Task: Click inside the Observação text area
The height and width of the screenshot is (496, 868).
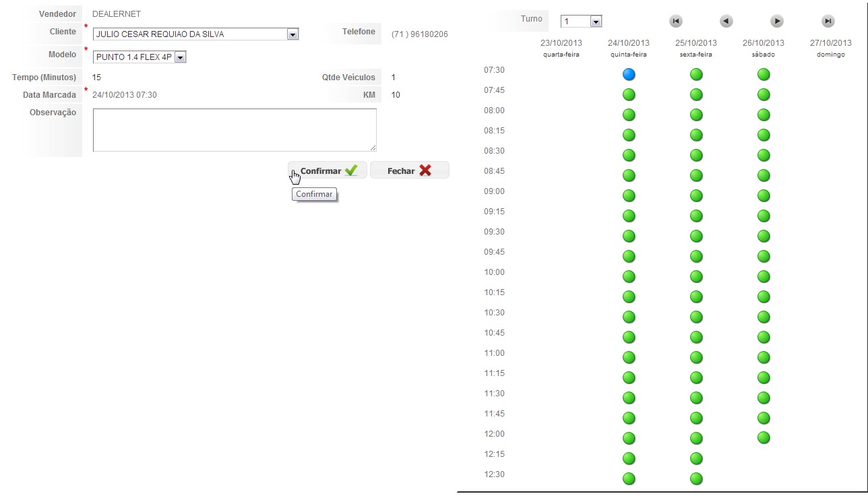Action: [x=235, y=130]
